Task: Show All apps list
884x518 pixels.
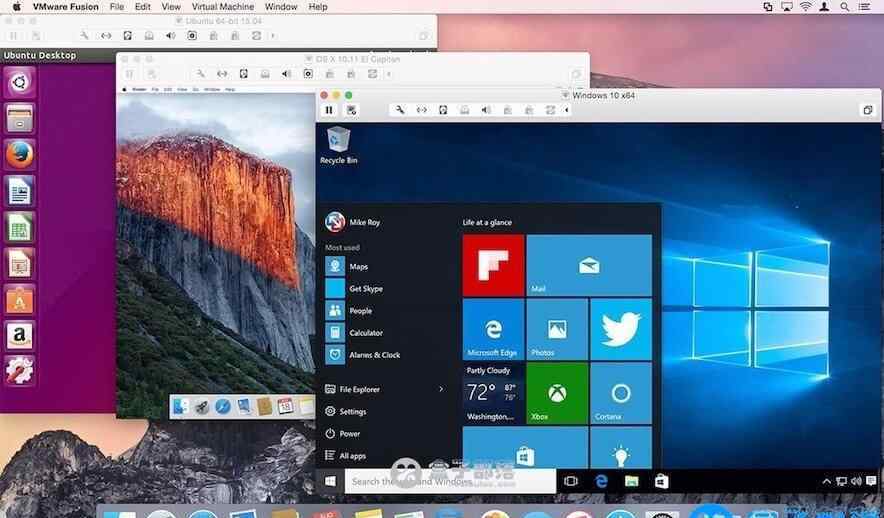Action: point(345,455)
